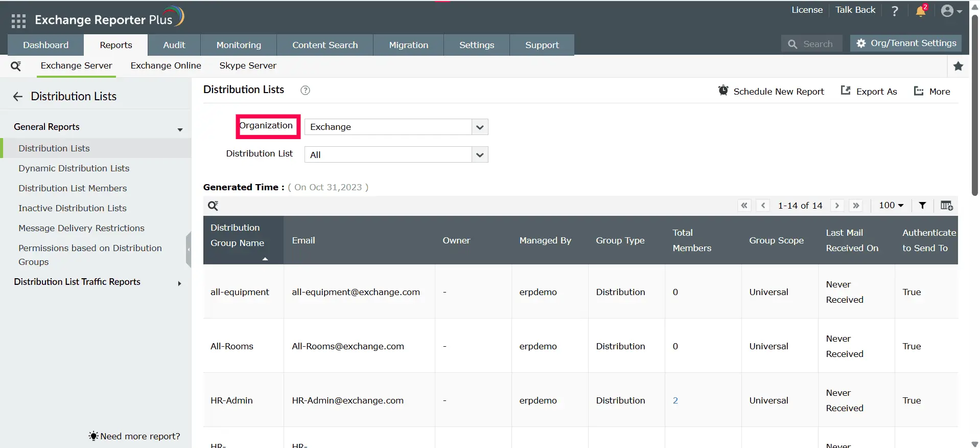Click the table search icon above the grid
Screen dimensions: 980x448
tap(213, 206)
